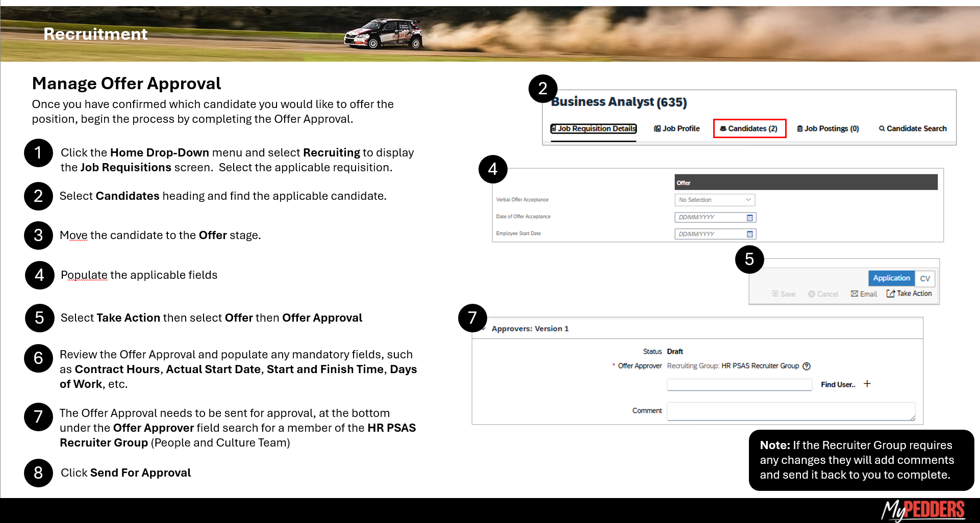Select the Job Postings (0) tab
Screen dimensions: 980x523
click(828, 128)
